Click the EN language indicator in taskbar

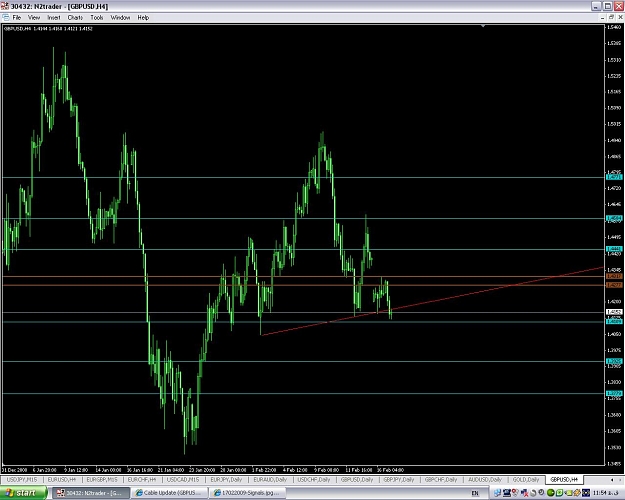[x=475, y=494]
